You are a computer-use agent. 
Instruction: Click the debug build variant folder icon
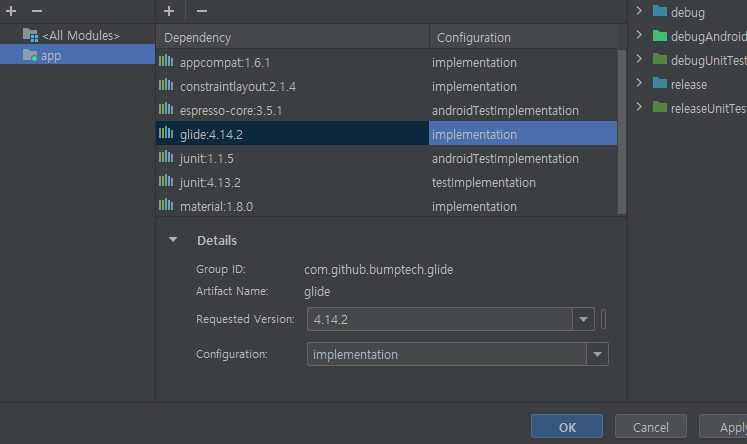pyautogui.click(x=660, y=11)
